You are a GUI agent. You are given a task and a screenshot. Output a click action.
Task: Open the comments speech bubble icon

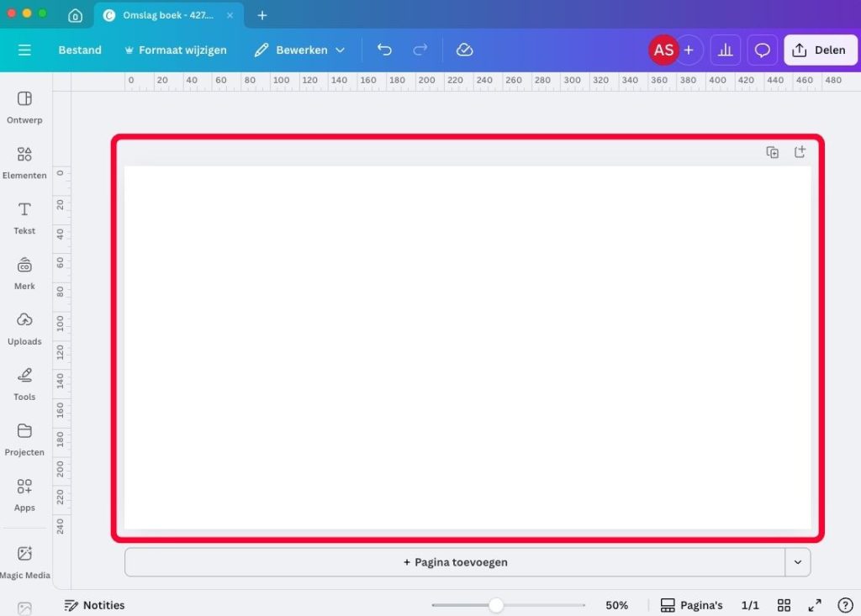[762, 50]
